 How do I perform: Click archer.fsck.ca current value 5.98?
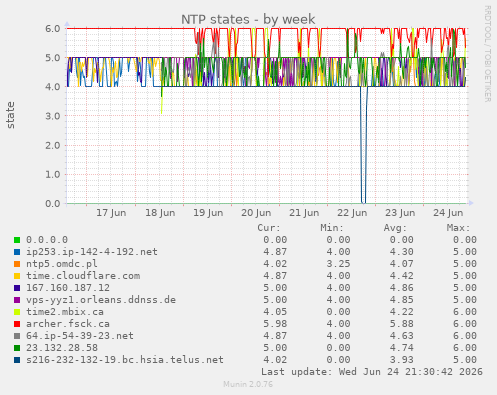coord(275,324)
